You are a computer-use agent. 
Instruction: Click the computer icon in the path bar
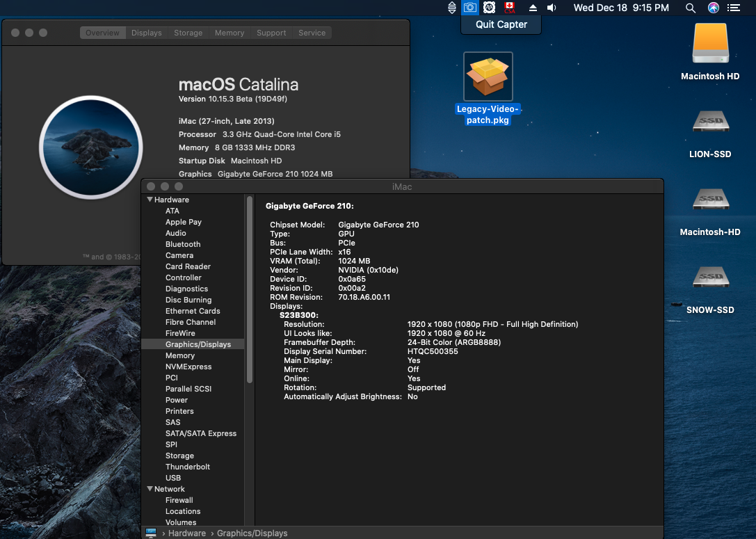point(151,533)
